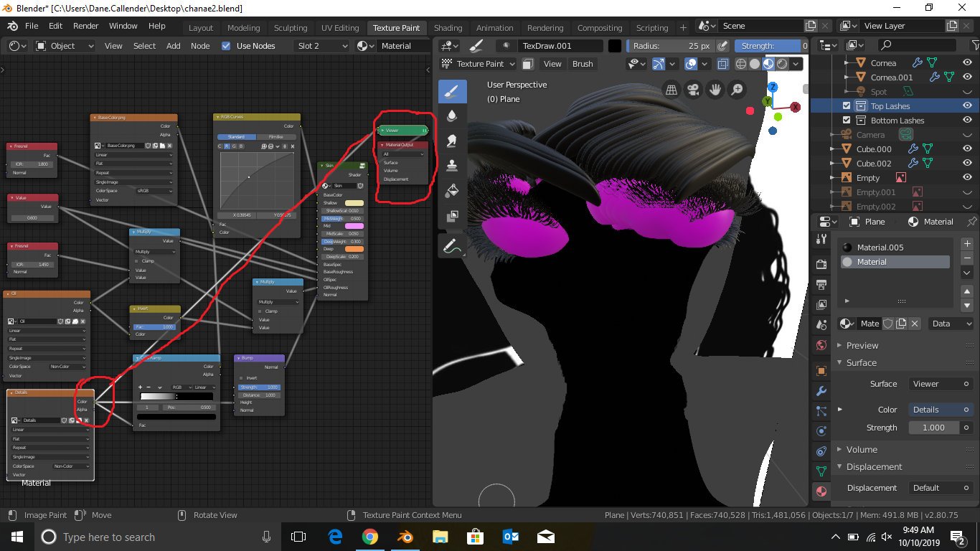
Task: Hide Cube.000 using its eye icon
Action: [967, 149]
